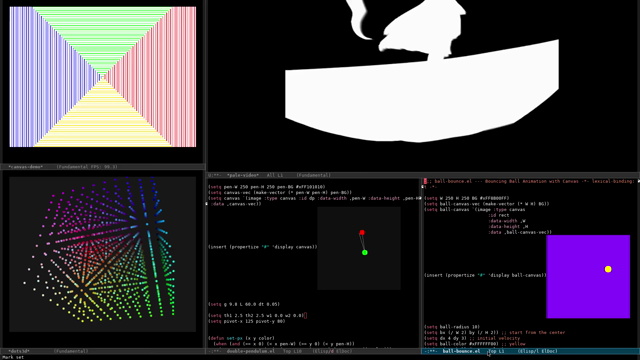Image resolution: width=640 pixels, height=360 pixels.
Task: Click the ':data ,canvas-vec))' line in double-pendulum.el
Action: click(236, 204)
